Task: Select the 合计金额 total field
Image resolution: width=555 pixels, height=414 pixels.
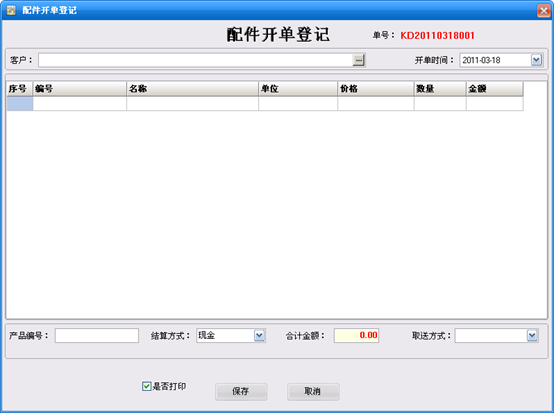Action: pos(356,335)
